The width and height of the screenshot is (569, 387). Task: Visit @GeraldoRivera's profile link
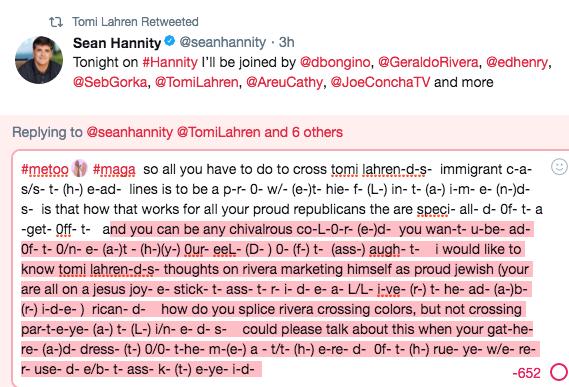coord(428,62)
